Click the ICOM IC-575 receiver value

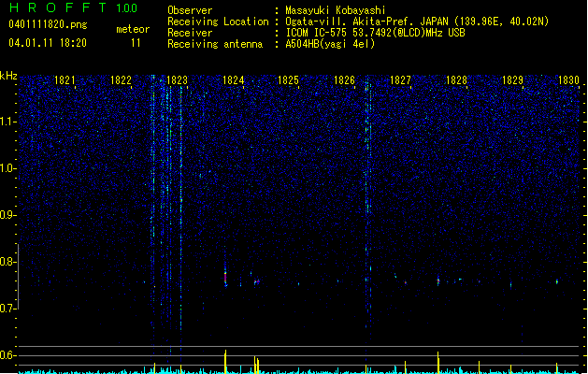375,33
